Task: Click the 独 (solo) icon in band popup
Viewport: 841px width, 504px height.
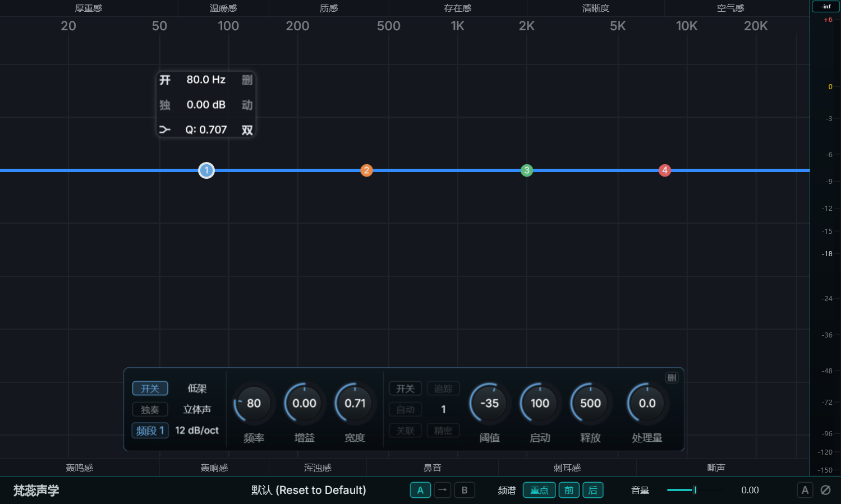Action: [165, 105]
